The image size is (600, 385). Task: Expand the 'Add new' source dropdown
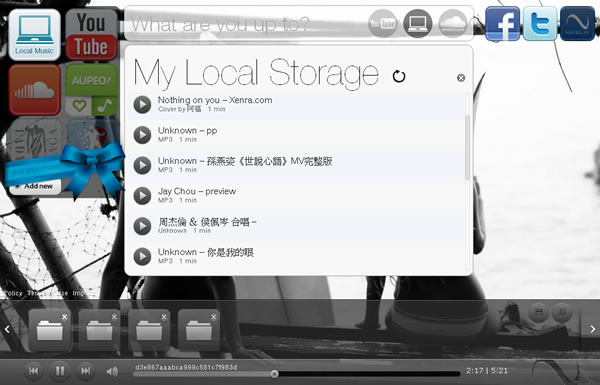[35, 186]
